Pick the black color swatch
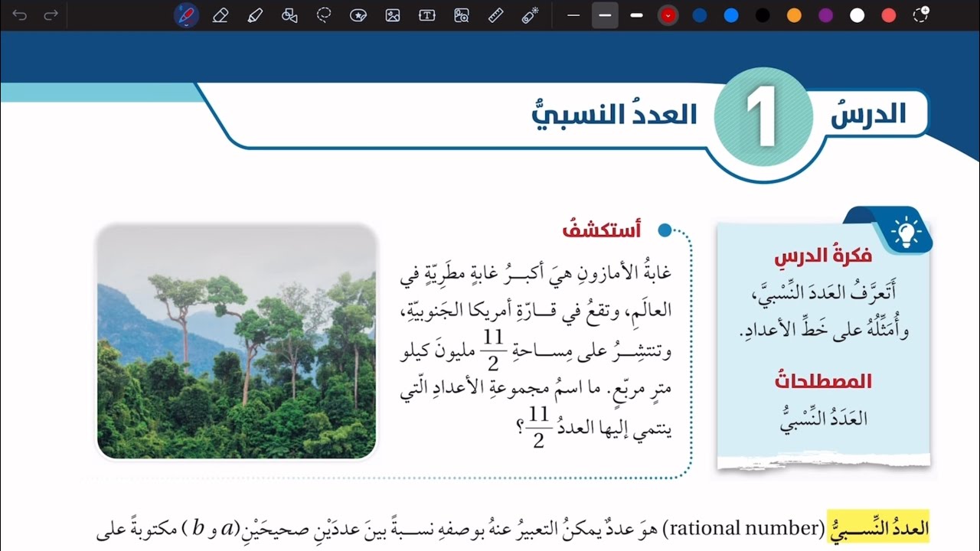The height and width of the screenshot is (551, 980). 762,15
